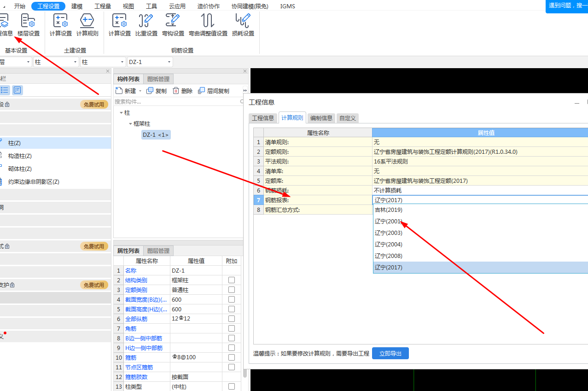
Task: Click the 删除 trash icon
Action: pyautogui.click(x=176, y=91)
